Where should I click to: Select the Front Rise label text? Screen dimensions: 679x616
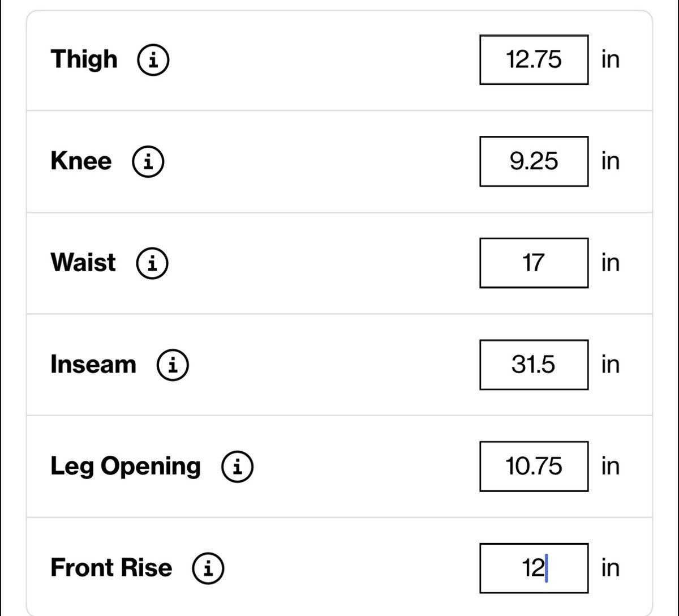pos(111,568)
